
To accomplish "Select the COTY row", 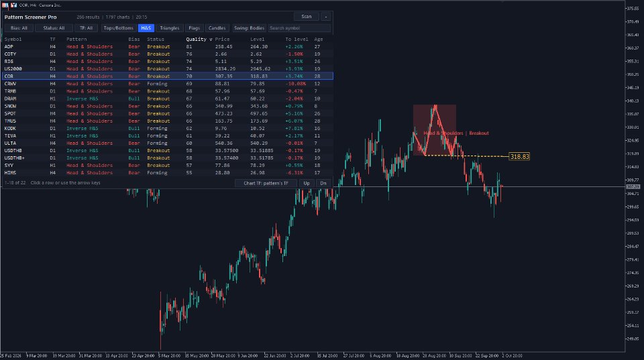I will point(168,54).
